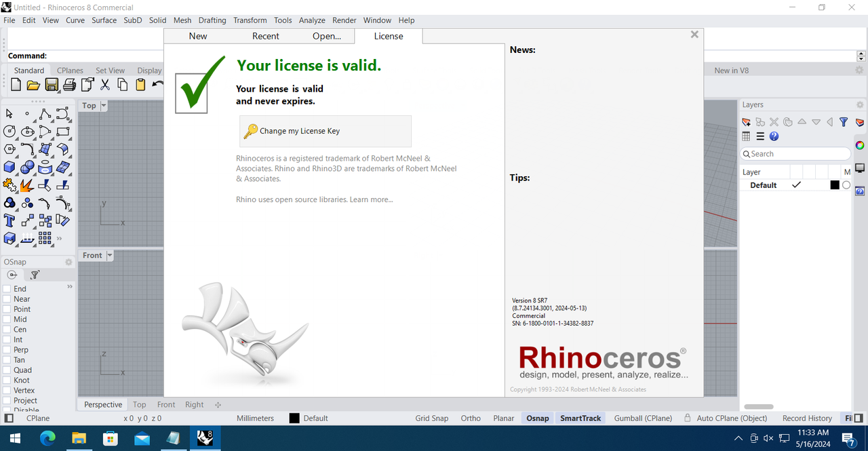This screenshot has height=451, width=868.
Task: Select the Ellipse tool
Action: point(28,132)
